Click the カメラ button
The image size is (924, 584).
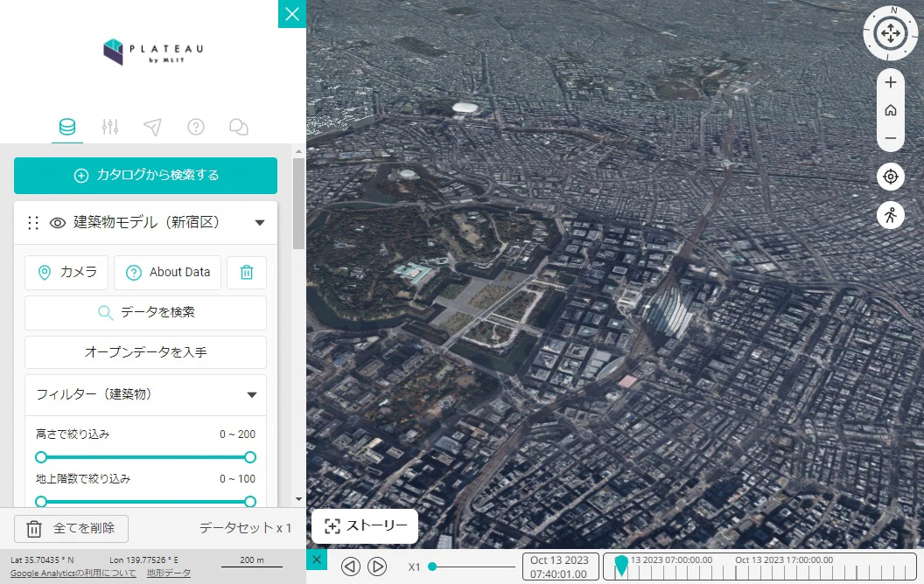click(x=66, y=273)
